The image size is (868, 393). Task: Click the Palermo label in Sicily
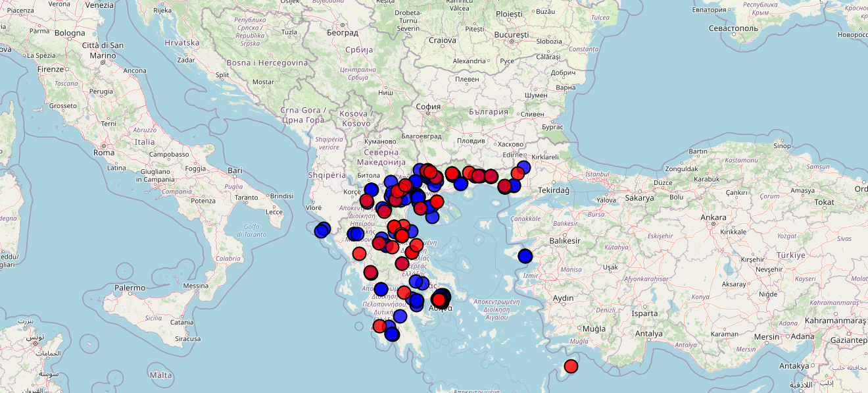click(x=130, y=288)
